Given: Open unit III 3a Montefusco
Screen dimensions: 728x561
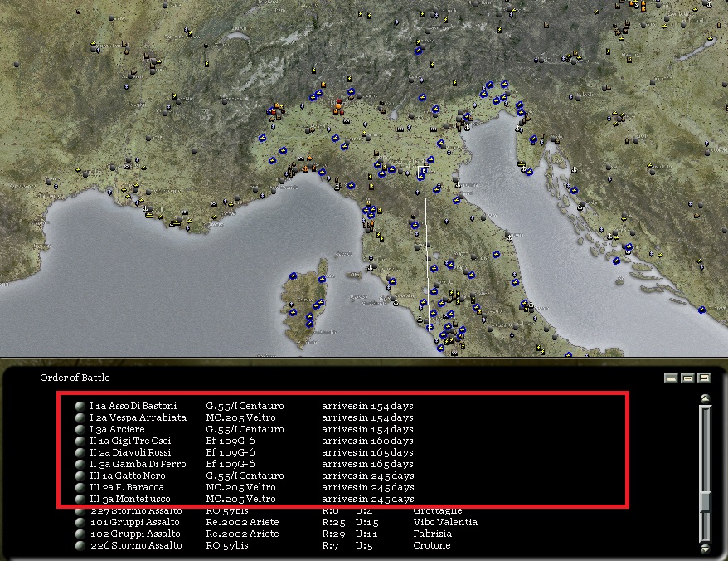Looking at the screenshot, I should tap(130, 499).
